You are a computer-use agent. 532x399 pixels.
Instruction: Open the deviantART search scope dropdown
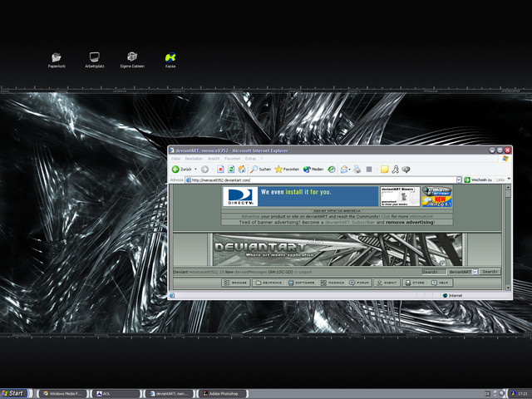[463, 272]
